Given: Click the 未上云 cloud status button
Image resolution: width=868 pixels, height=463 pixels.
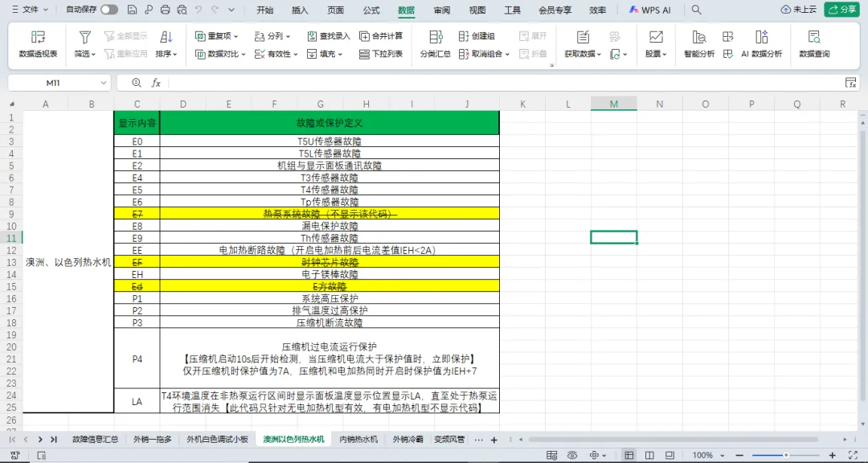Looking at the screenshot, I should click(798, 10).
